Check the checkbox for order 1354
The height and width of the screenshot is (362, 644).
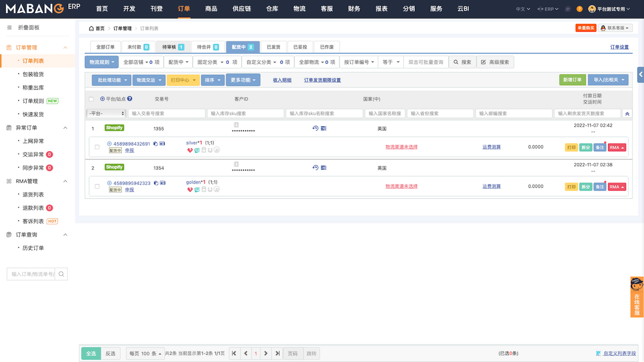pyautogui.click(x=98, y=186)
